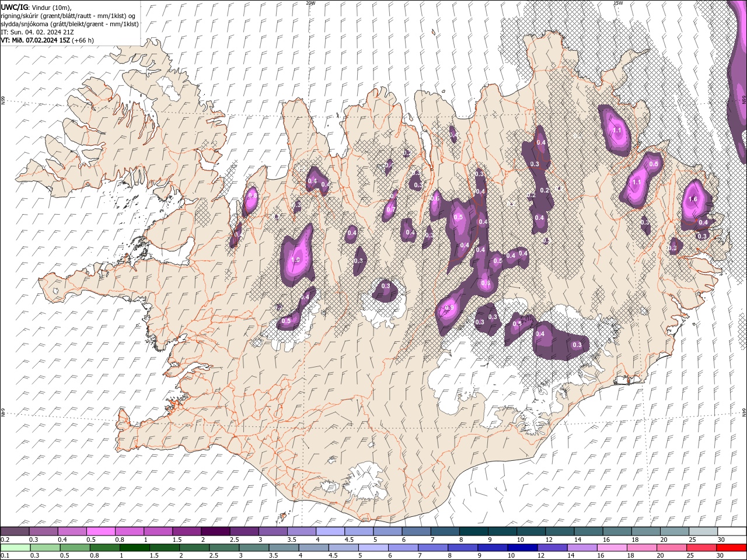Click the valid time line 'VT: Mið. 07.02.2024 15Z'
The width and height of the screenshot is (747, 560).
click(x=36, y=40)
